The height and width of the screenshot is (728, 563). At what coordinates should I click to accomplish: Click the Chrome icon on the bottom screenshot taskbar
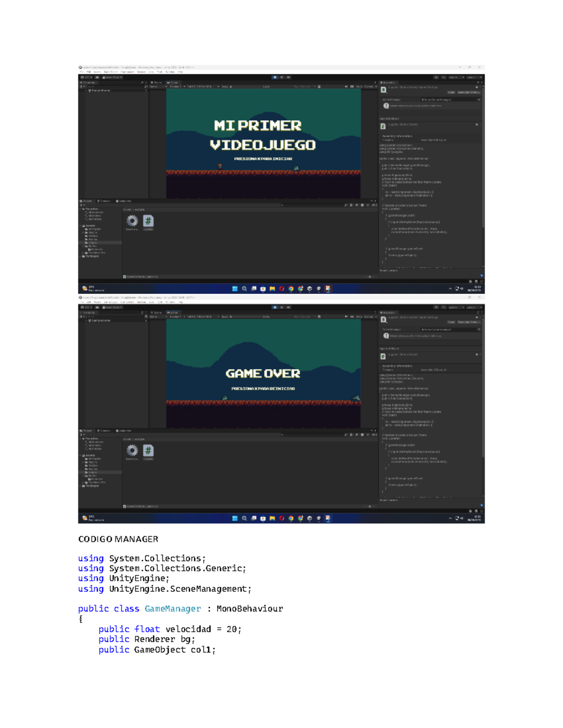(291, 518)
